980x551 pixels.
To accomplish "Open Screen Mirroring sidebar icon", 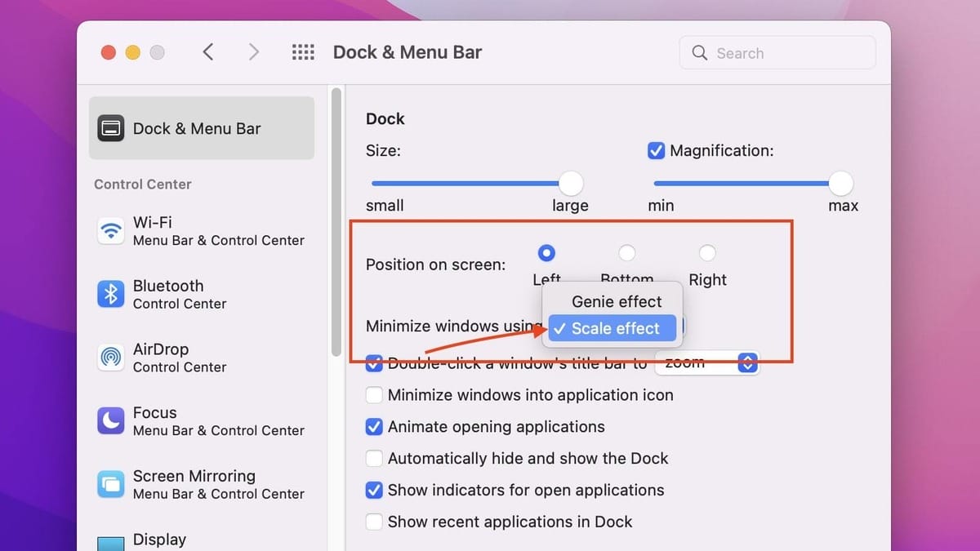I will (x=110, y=484).
